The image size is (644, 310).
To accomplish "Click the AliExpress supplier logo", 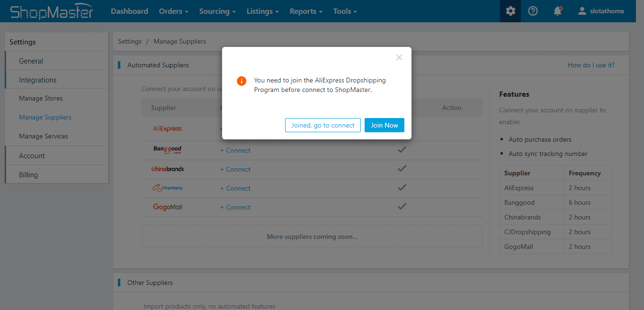I will pyautogui.click(x=167, y=128).
